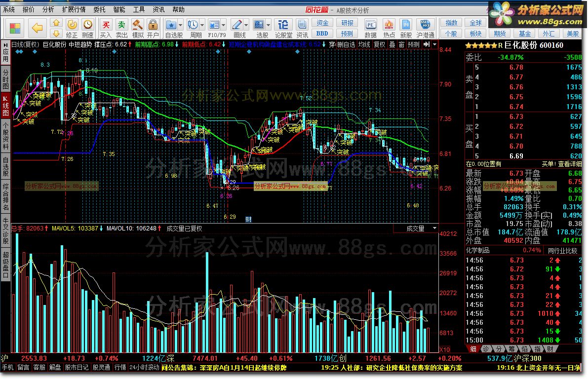
Task: Open the 自选股 star folder icon
Action: 171,25
